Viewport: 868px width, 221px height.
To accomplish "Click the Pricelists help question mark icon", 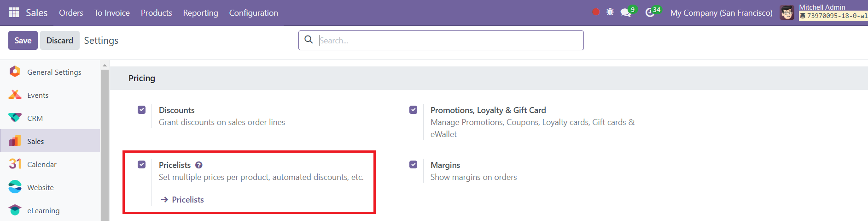I will point(199,165).
